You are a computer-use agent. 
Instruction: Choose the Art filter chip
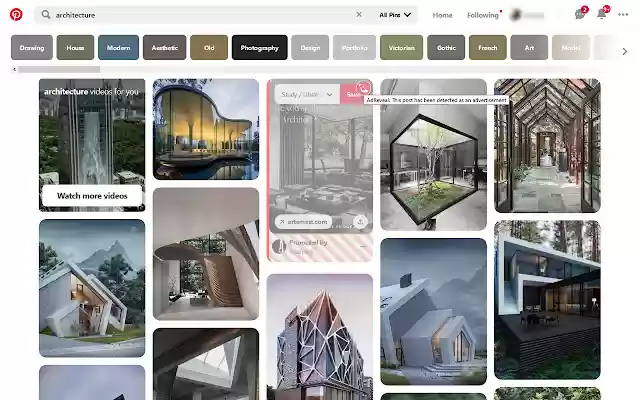pyautogui.click(x=529, y=47)
